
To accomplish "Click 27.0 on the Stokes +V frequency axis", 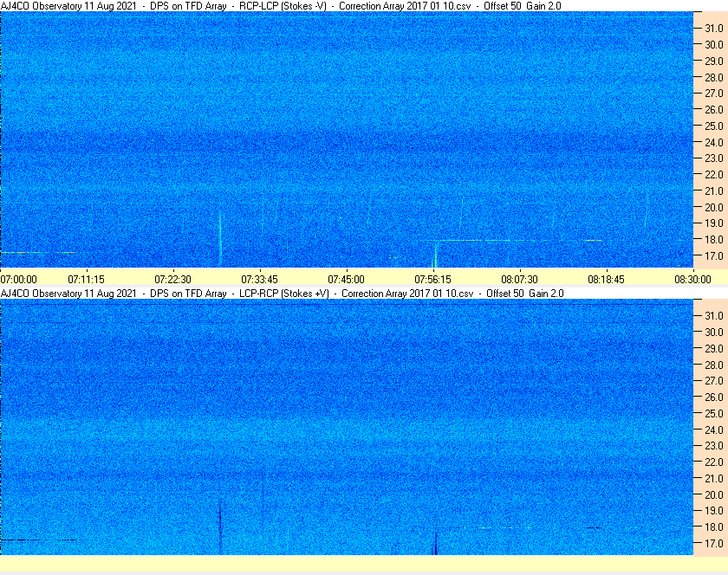I will click(x=714, y=380).
